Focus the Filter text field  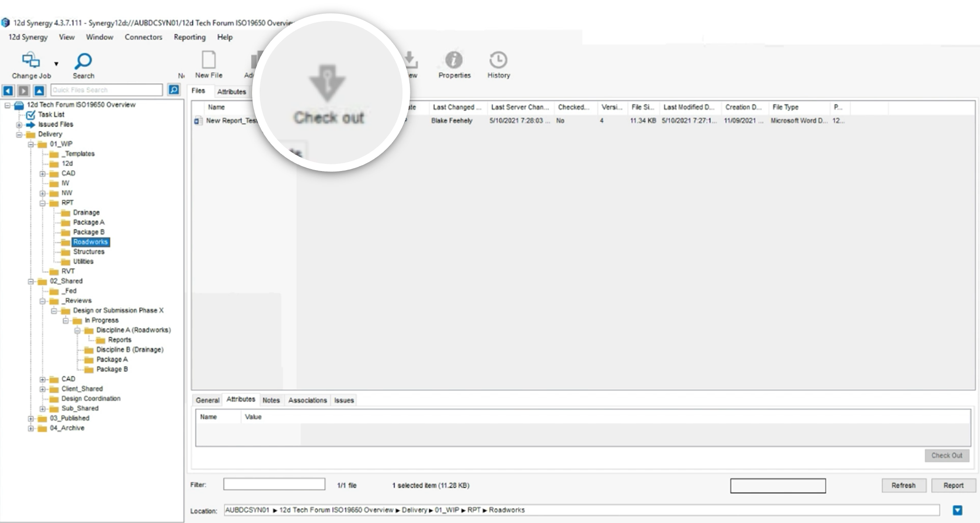(274, 484)
